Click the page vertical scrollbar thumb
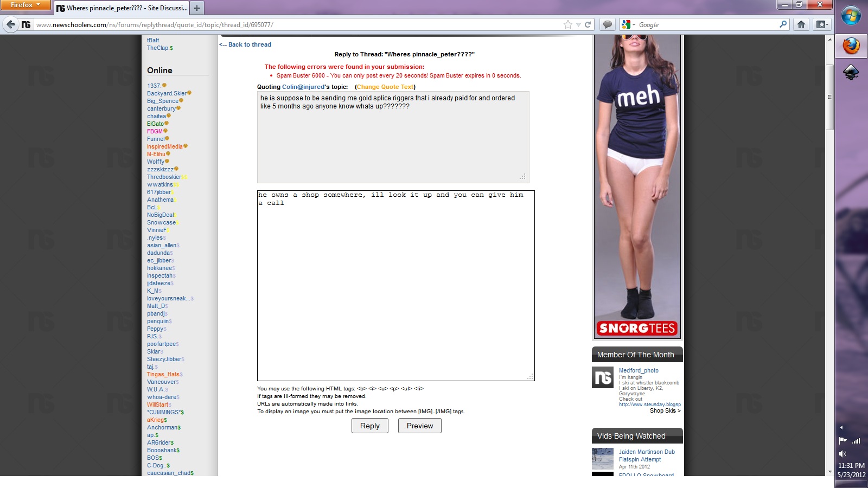 (x=829, y=98)
